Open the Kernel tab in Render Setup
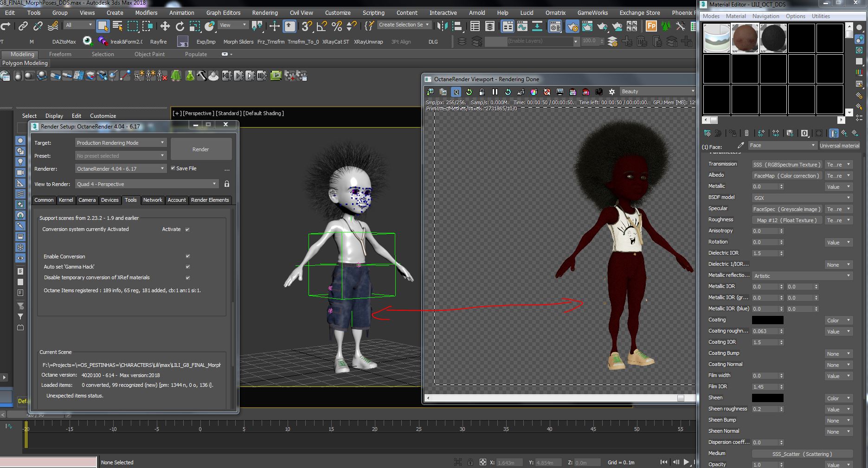 click(x=65, y=200)
